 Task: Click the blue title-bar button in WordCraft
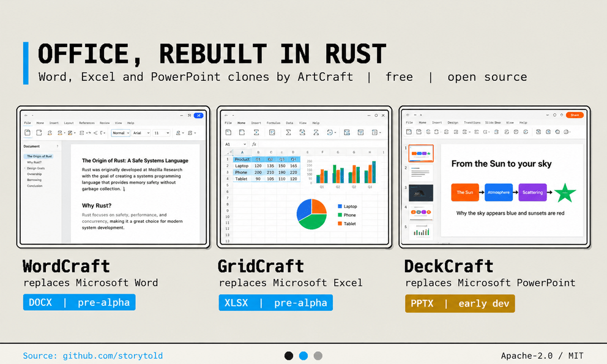pos(199,116)
